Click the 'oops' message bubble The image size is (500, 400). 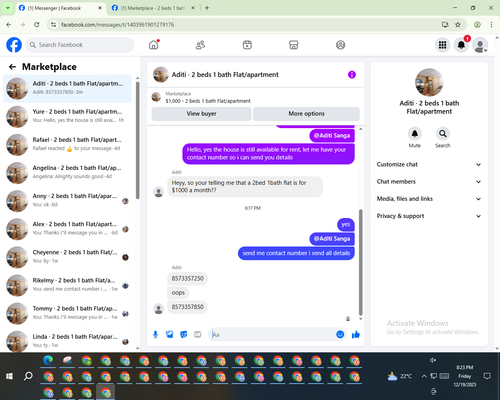pos(178,293)
